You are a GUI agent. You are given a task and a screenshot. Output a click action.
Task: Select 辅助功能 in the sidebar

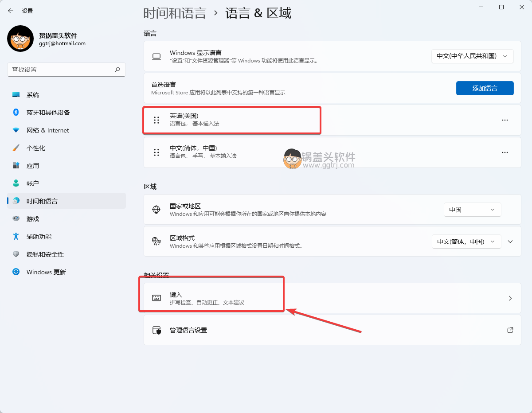[x=66, y=237]
